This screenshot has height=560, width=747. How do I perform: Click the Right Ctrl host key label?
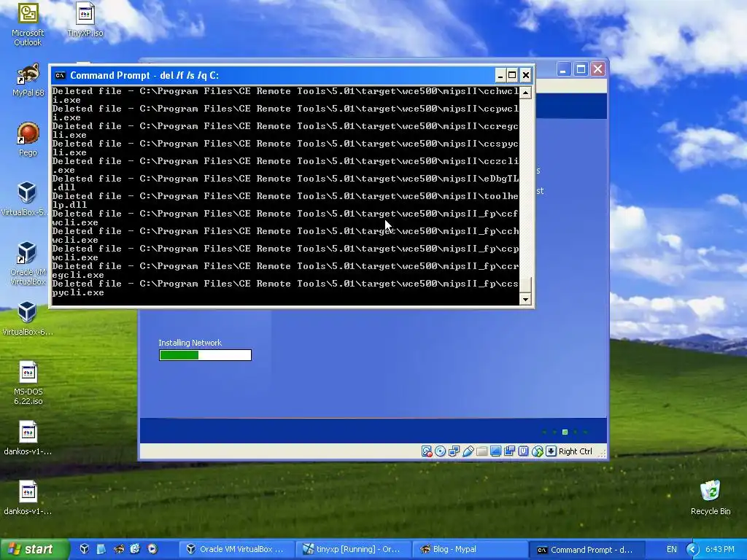(575, 451)
